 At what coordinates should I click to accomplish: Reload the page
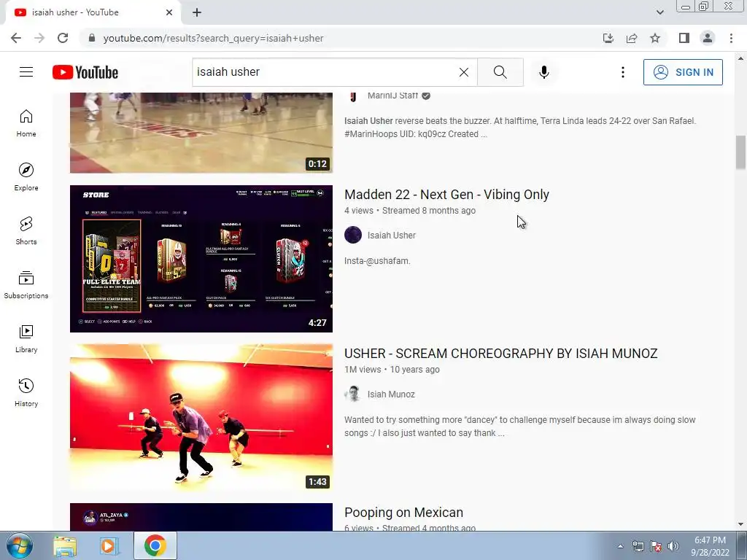pyautogui.click(x=63, y=38)
